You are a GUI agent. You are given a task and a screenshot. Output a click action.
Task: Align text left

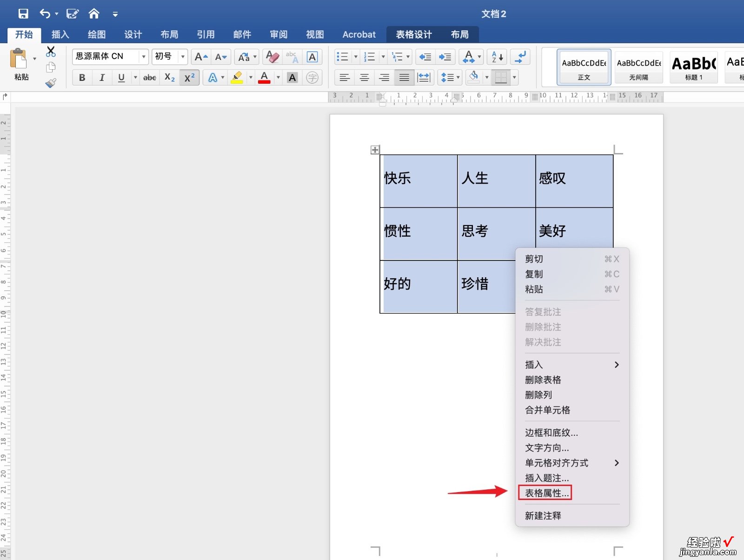click(x=345, y=78)
